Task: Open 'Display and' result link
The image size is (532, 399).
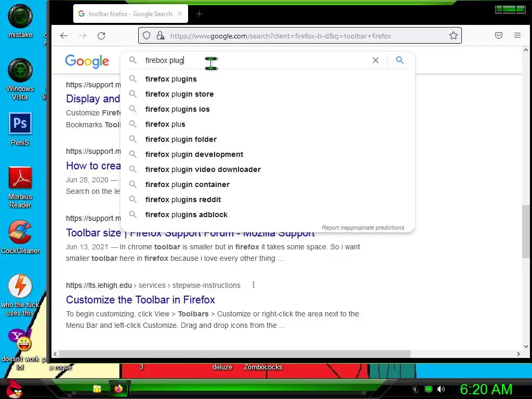Action: pyautogui.click(x=93, y=99)
